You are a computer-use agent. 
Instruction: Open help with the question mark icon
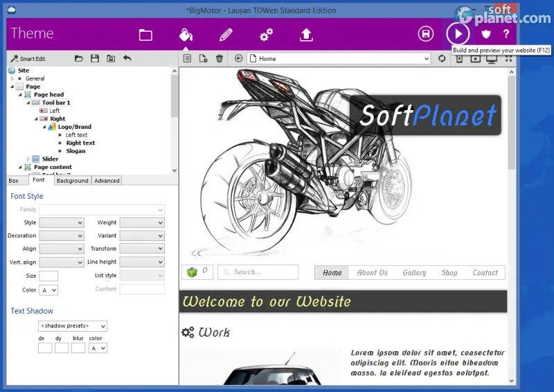click(506, 33)
